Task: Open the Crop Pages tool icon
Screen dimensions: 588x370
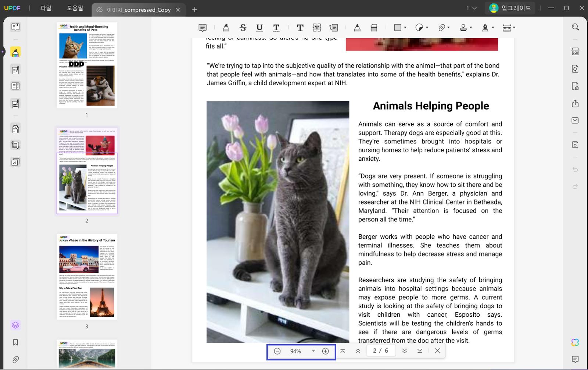Action: [x=15, y=145]
